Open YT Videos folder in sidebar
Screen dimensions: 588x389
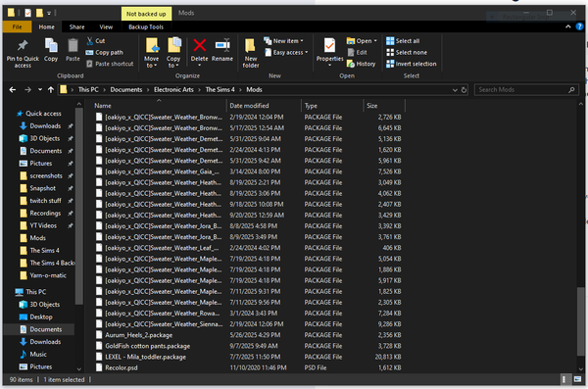click(43, 225)
